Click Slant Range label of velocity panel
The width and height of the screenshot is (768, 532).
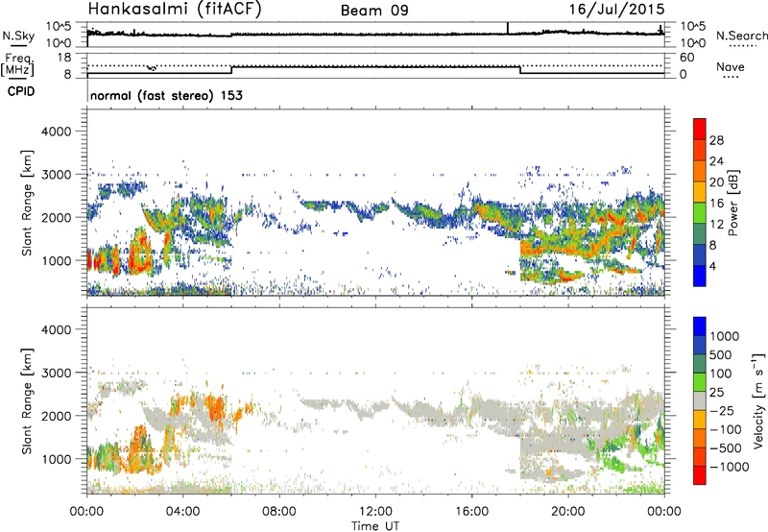coord(27,401)
